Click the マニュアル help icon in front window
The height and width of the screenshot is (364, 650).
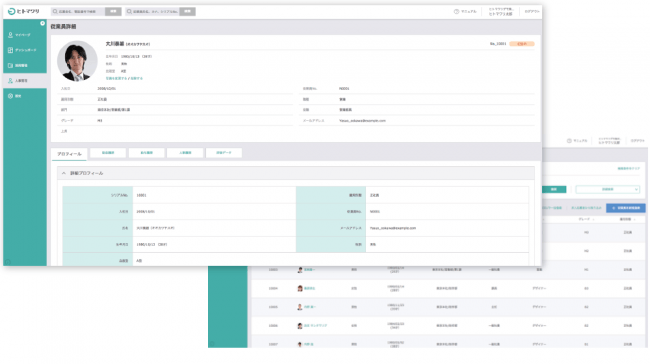tap(456, 12)
